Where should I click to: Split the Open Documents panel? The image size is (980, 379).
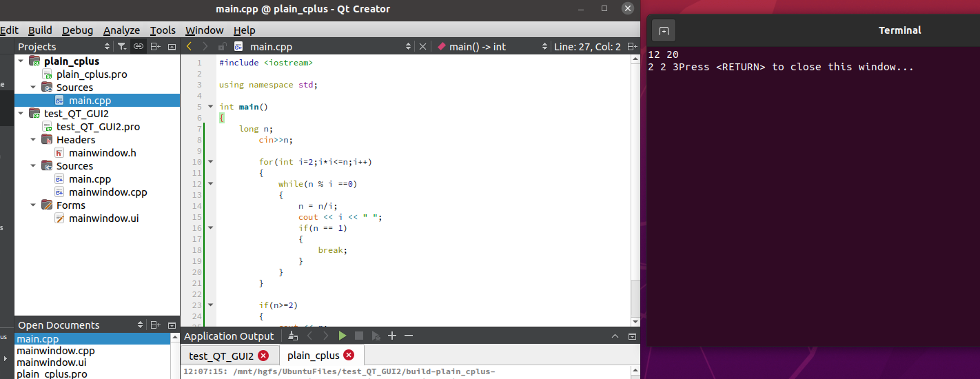coord(155,325)
